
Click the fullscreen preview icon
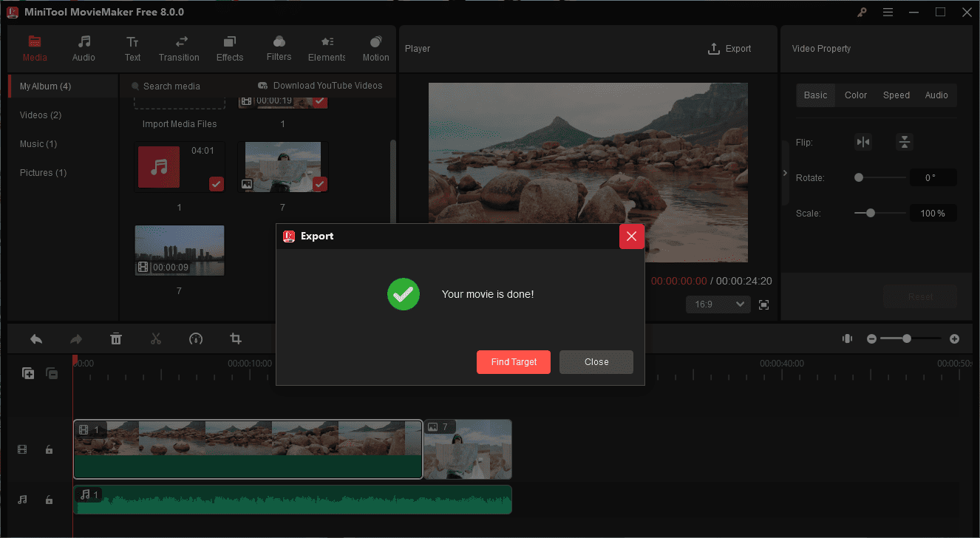point(764,304)
